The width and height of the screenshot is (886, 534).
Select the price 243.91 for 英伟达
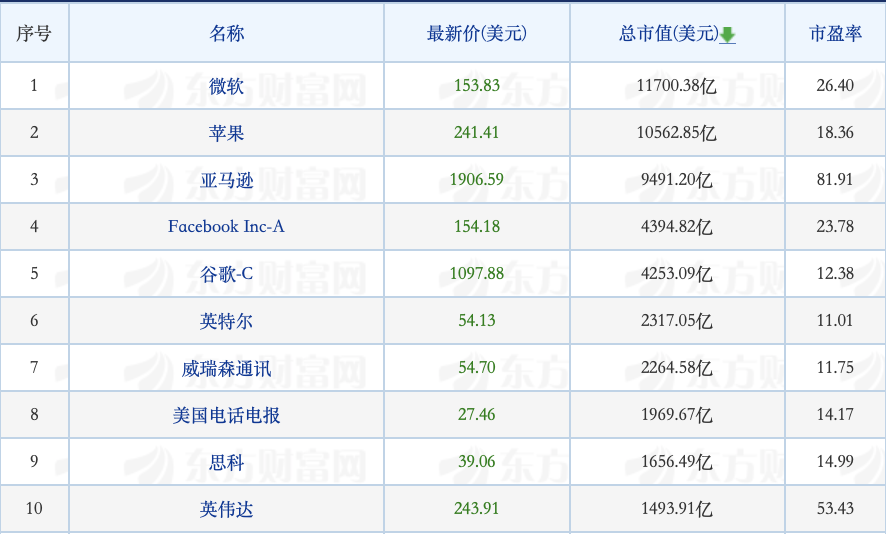[x=477, y=508]
